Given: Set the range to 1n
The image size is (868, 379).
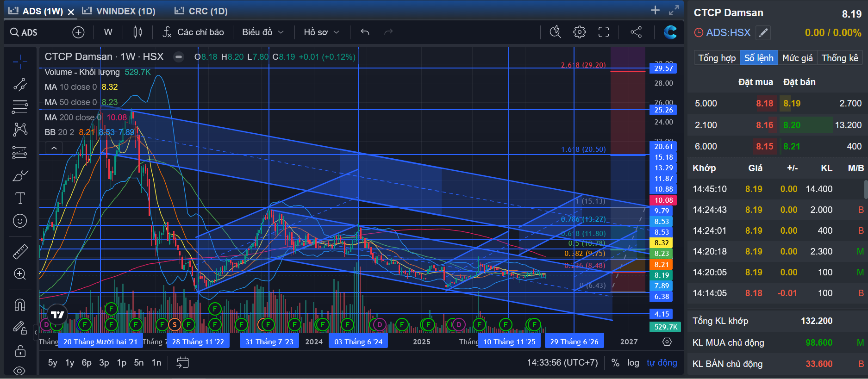Looking at the screenshot, I should 156,363.
